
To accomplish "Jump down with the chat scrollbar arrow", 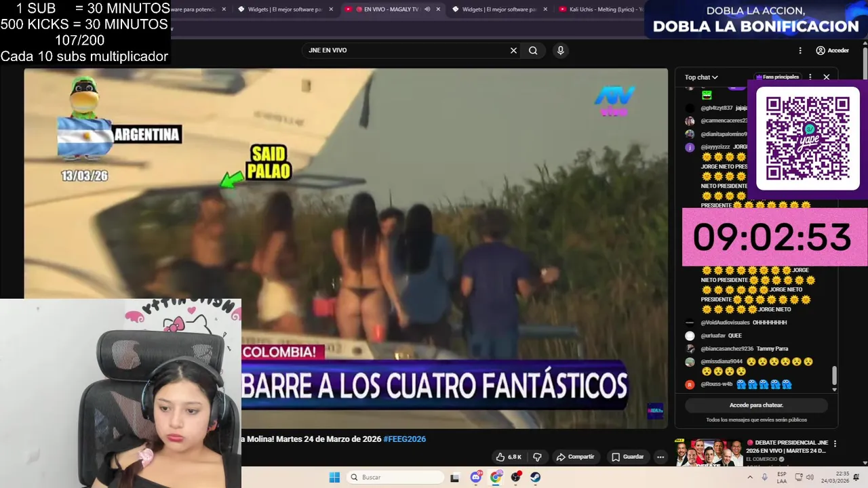I will tap(834, 390).
